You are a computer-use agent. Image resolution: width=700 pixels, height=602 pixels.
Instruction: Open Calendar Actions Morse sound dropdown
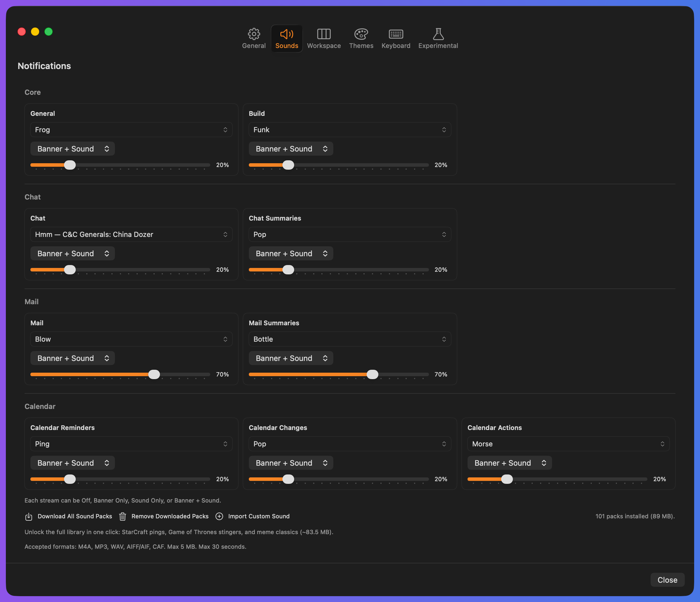point(568,444)
